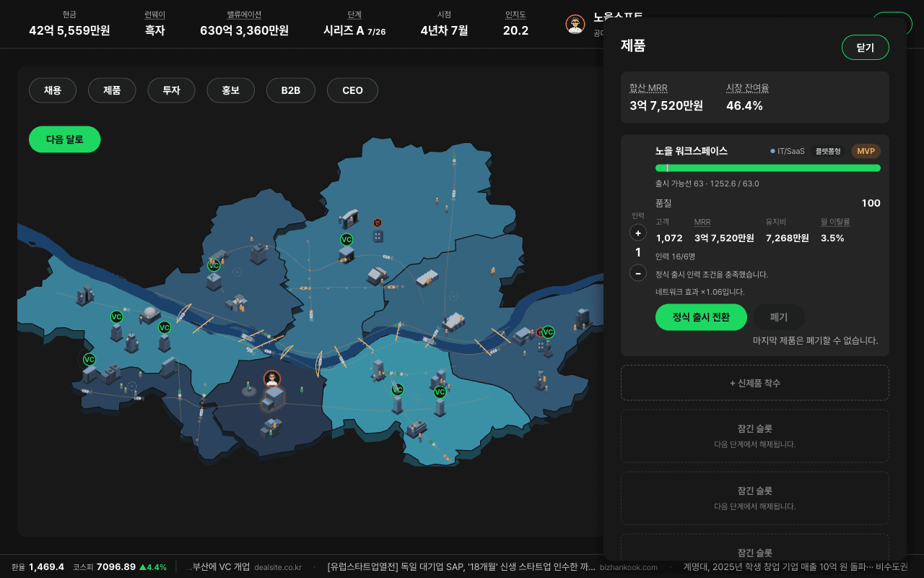The height and width of the screenshot is (578, 924).
Task: Select the westernmost VC badge on the map
Action: point(89,359)
